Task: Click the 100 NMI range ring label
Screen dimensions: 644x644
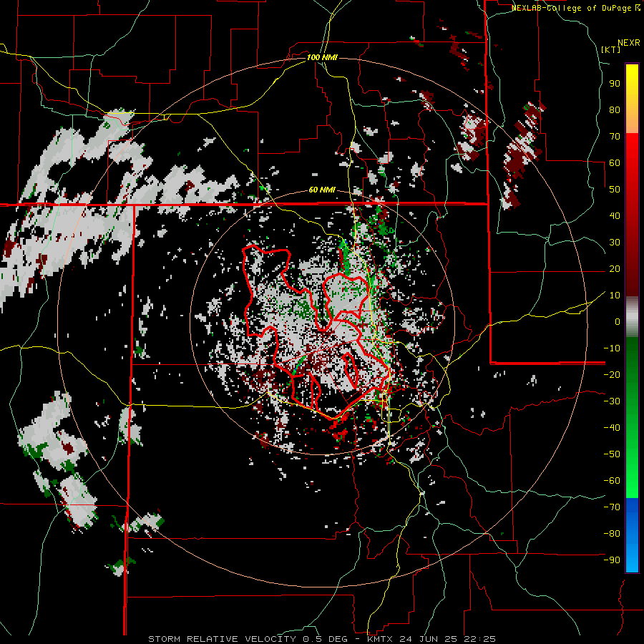Action: coord(322,57)
